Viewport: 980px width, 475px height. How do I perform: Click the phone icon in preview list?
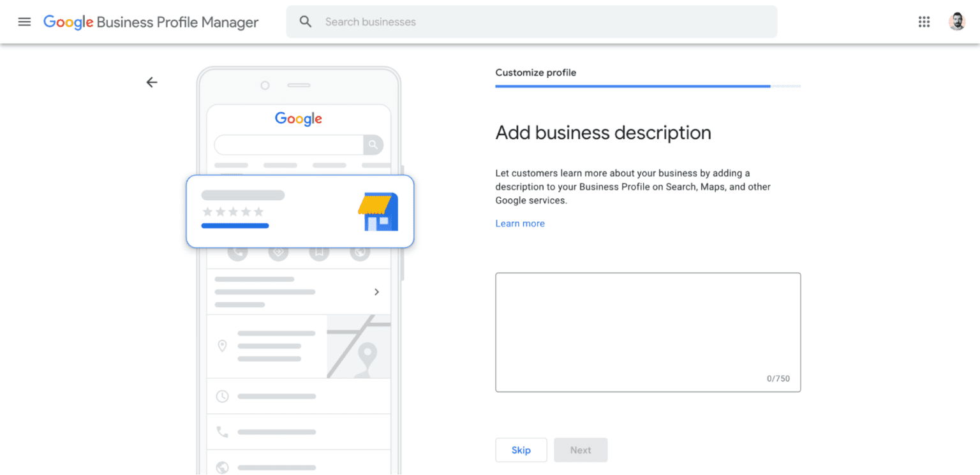tap(222, 432)
